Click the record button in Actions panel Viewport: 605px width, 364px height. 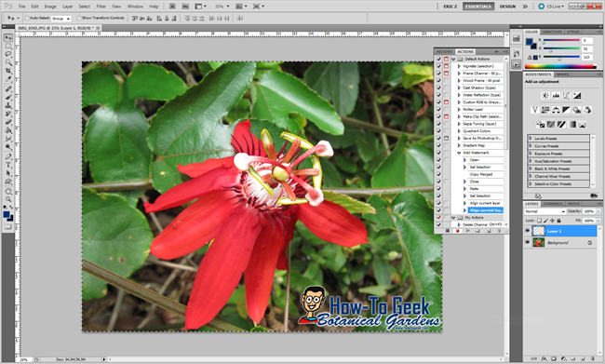[458, 231]
